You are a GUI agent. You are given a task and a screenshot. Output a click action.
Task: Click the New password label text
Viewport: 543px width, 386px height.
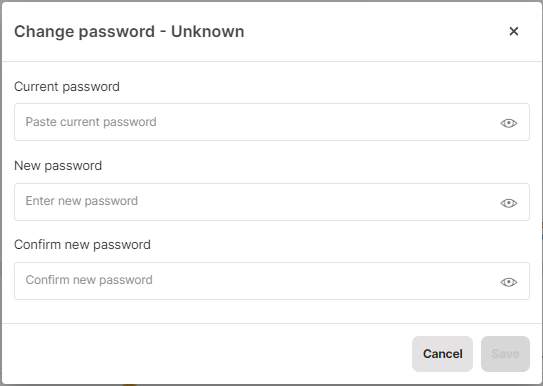pyautogui.click(x=58, y=166)
